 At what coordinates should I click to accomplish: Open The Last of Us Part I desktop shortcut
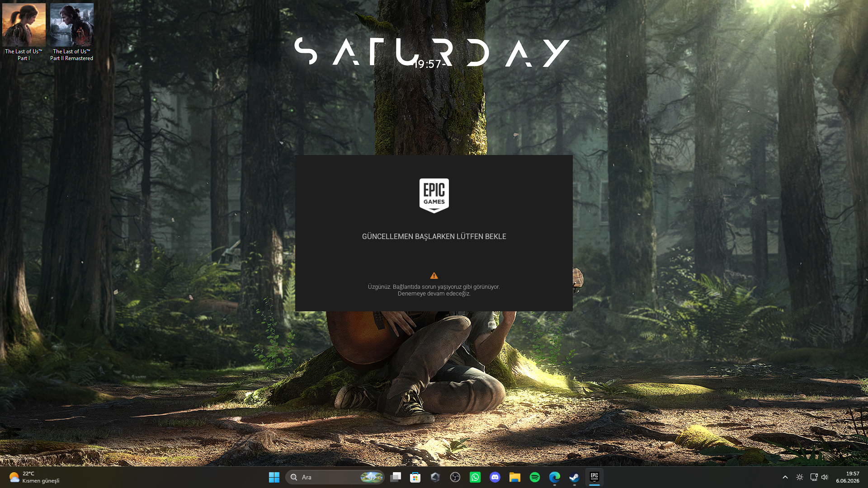coord(24,32)
